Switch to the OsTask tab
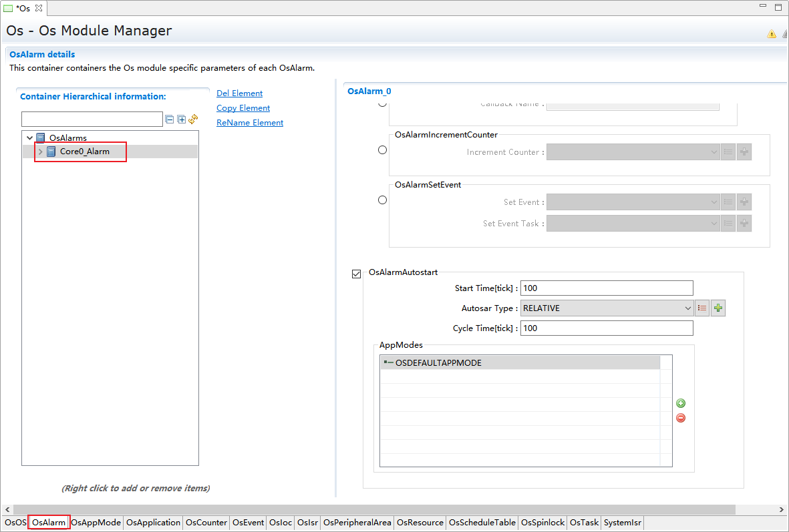Screen dimensions: 789x532 click(584, 523)
